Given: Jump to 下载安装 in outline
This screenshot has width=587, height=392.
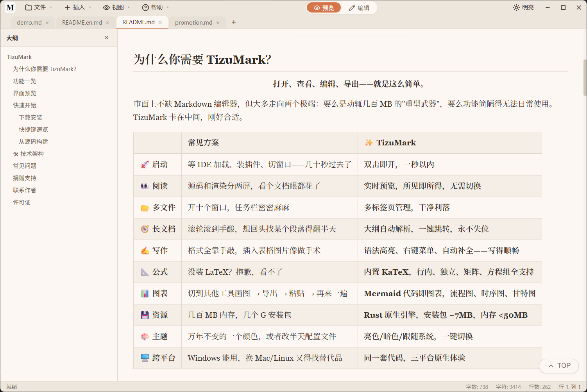Looking at the screenshot, I should coord(30,118).
